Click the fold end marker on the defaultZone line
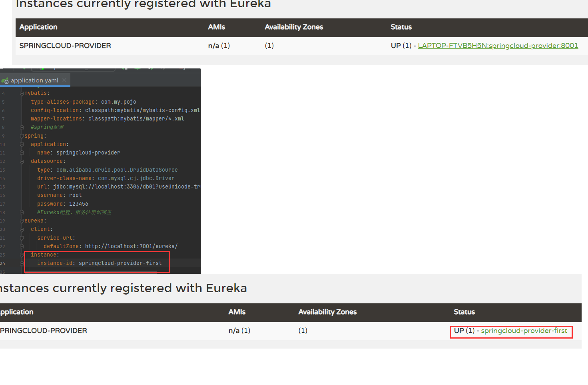 (22, 247)
